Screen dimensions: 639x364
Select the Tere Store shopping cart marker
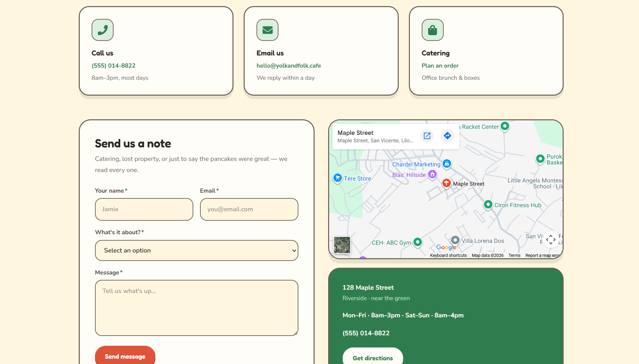[338, 178]
